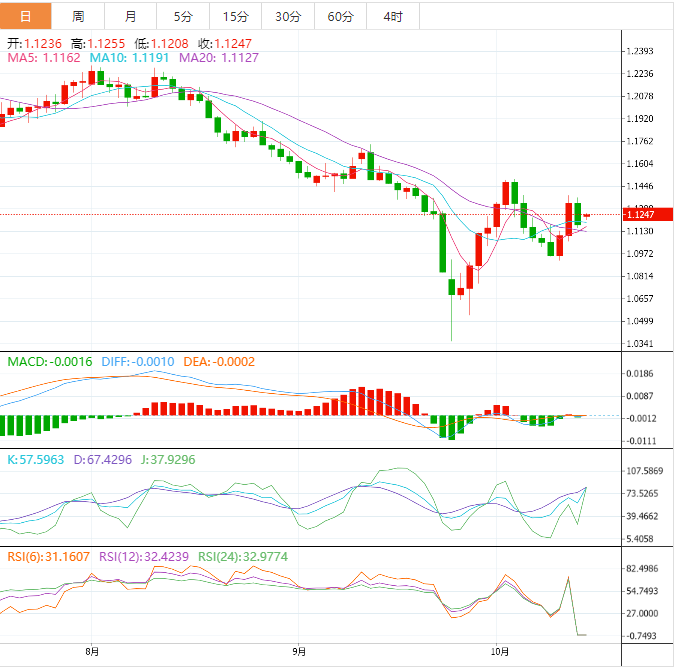Screen dimensions: 674x671
Task: Click the 1.1604 price axis label
Action: click(640, 163)
